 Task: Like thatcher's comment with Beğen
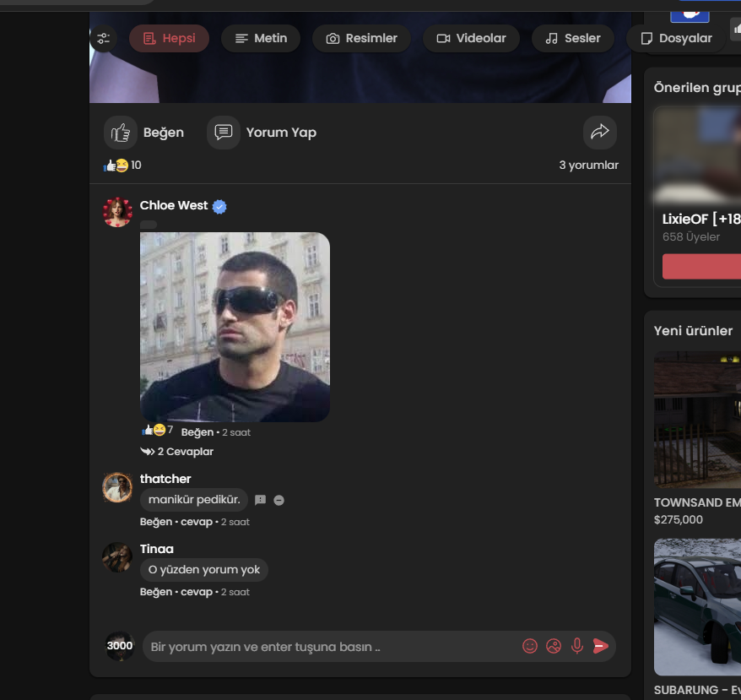point(156,522)
